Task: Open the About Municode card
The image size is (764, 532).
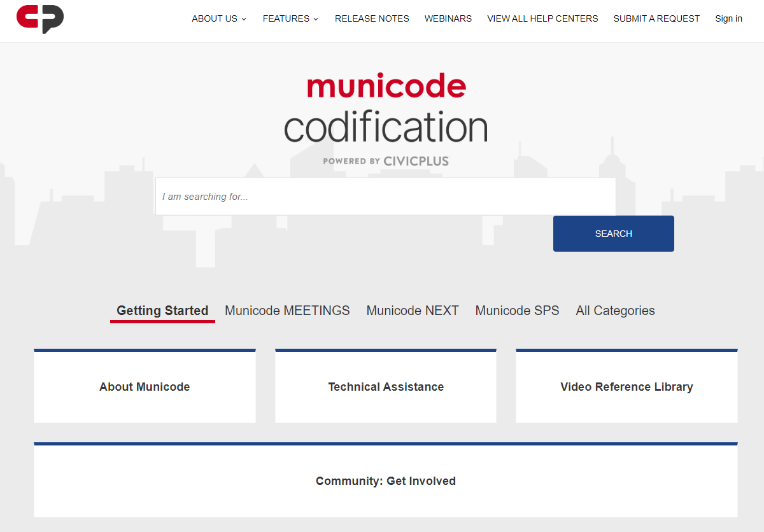Action: pyautogui.click(x=145, y=386)
